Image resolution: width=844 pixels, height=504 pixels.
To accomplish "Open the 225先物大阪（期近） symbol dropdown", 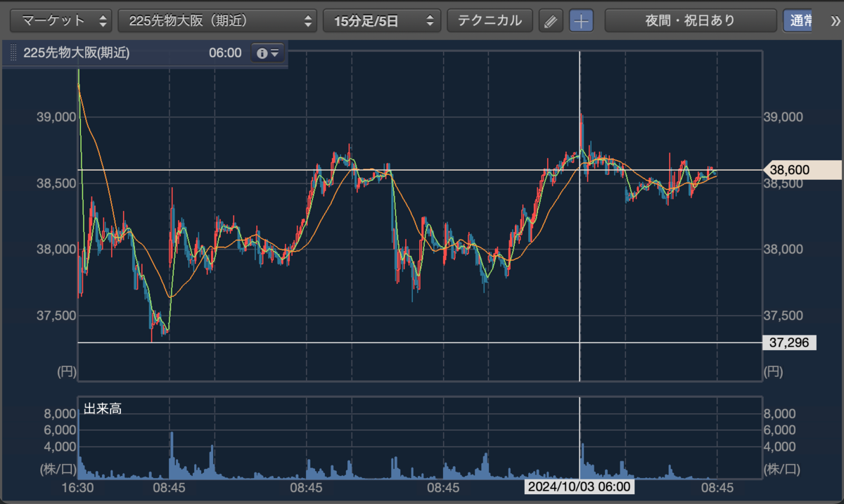I will point(217,20).
